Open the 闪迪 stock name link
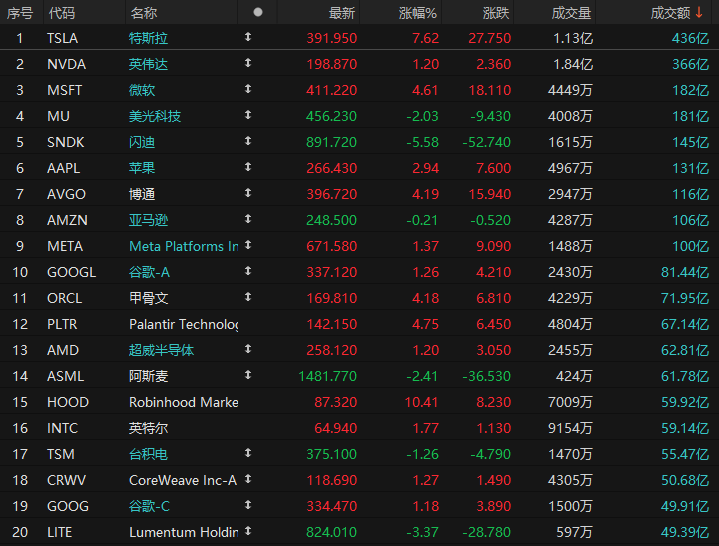The width and height of the screenshot is (719, 546). click(x=142, y=142)
